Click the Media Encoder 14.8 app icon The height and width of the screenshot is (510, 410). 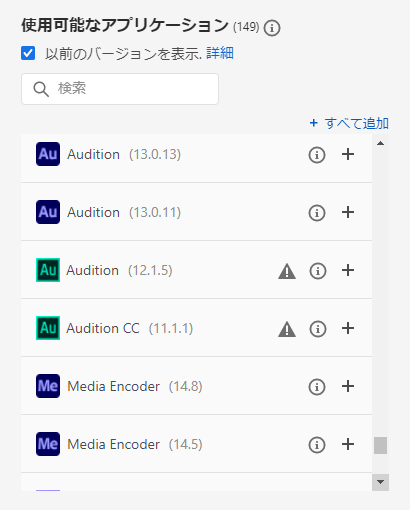(48, 386)
